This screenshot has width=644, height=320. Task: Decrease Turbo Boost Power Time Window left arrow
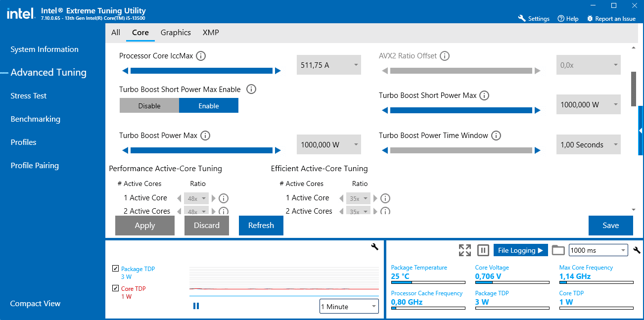click(384, 150)
